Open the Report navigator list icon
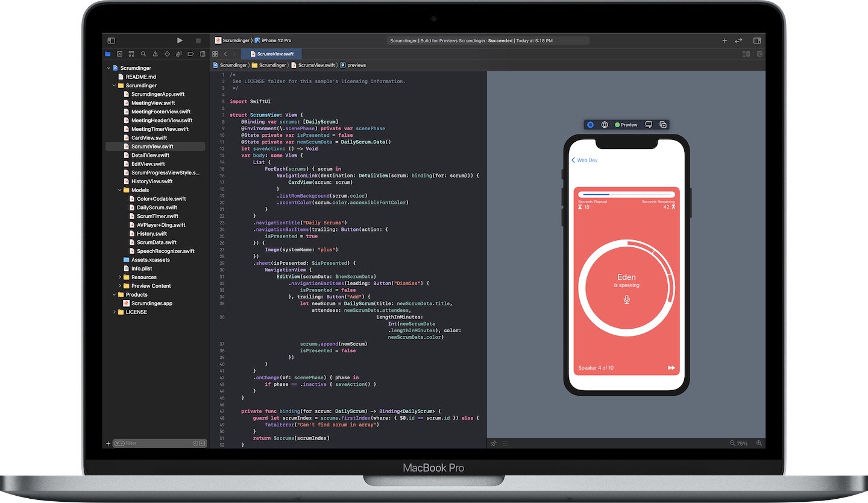The width and height of the screenshot is (868, 503). pyautogui.click(x=201, y=54)
